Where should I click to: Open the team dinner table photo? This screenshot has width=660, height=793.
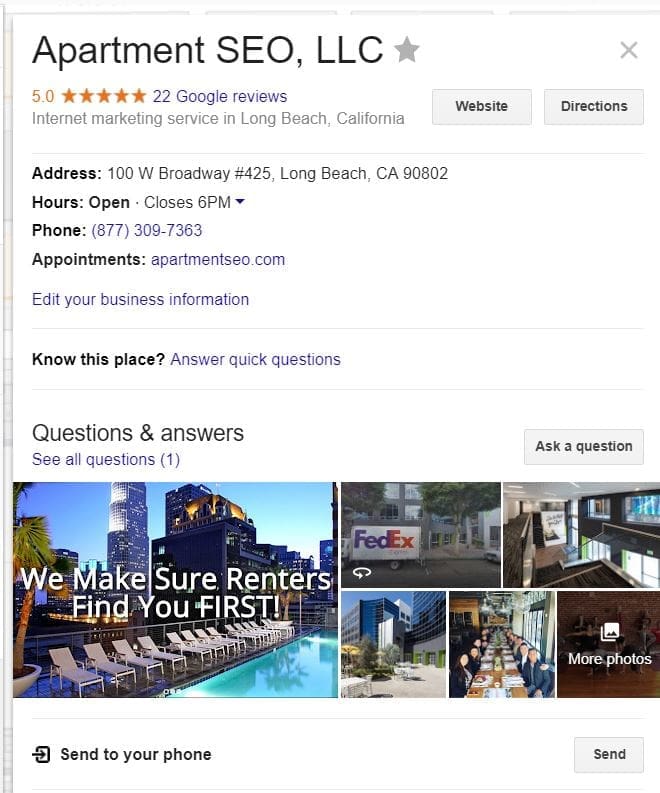pos(502,644)
